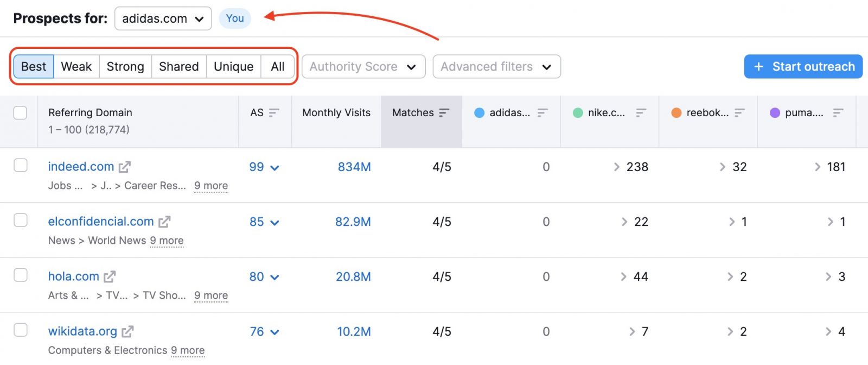
Task: Switch to the Best prospects tab
Action: click(x=34, y=66)
